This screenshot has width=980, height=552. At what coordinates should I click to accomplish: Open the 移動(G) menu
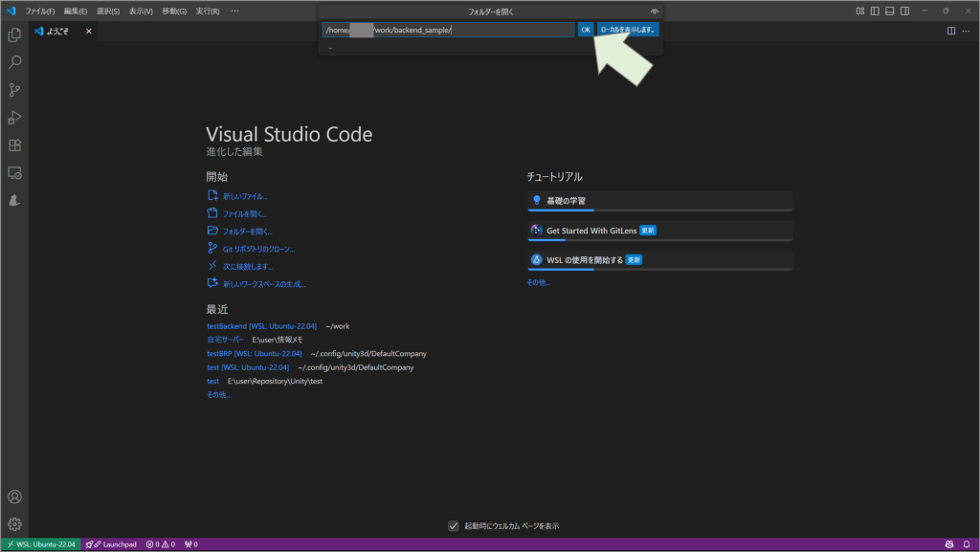(x=174, y=11)
